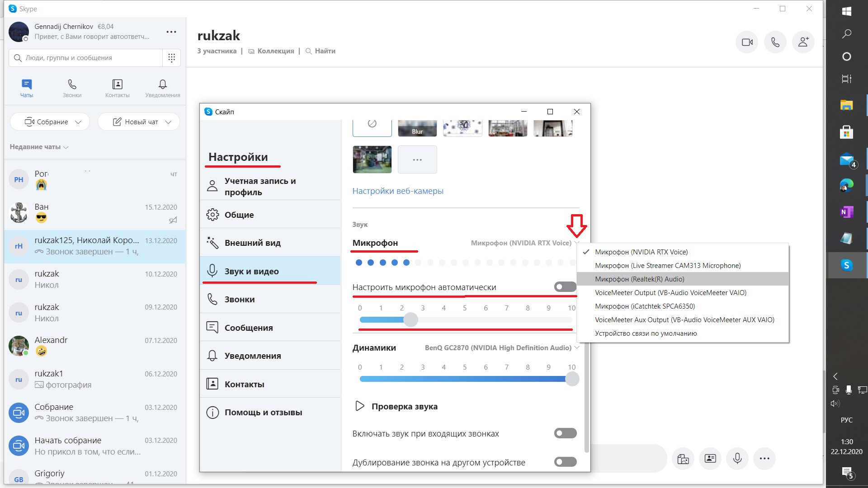
Task: Open the Звонки tab in sidebar
Action: tap(72, 88)
